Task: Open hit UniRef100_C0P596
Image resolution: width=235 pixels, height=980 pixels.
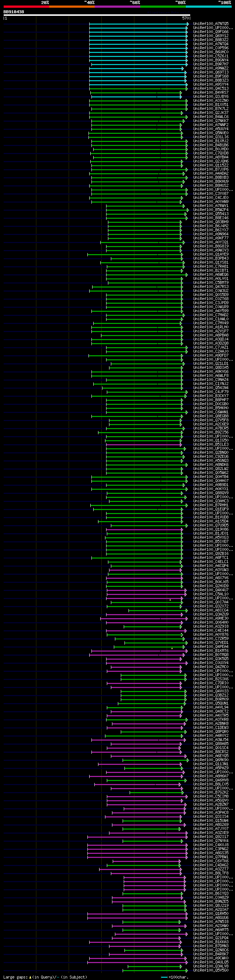Action: click(211, 48)
